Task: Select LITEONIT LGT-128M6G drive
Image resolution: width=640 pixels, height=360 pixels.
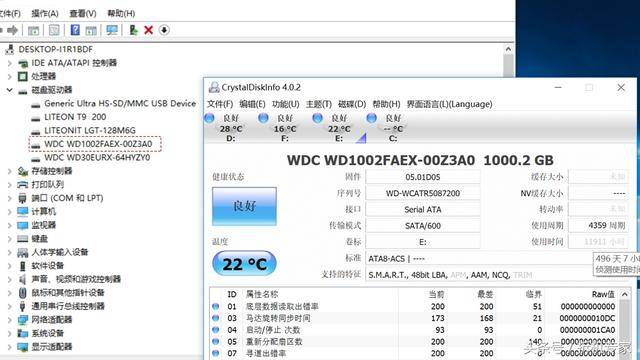Action: pos(90,131)
